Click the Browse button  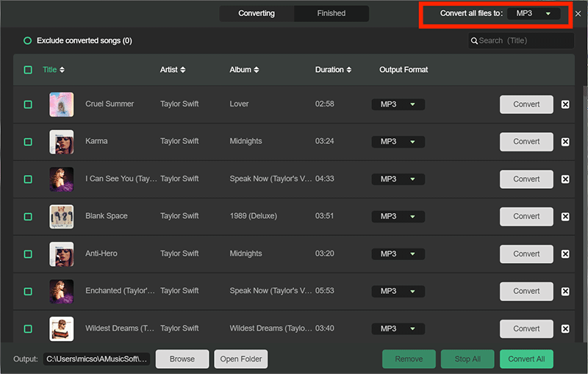(x=182, y=359)
